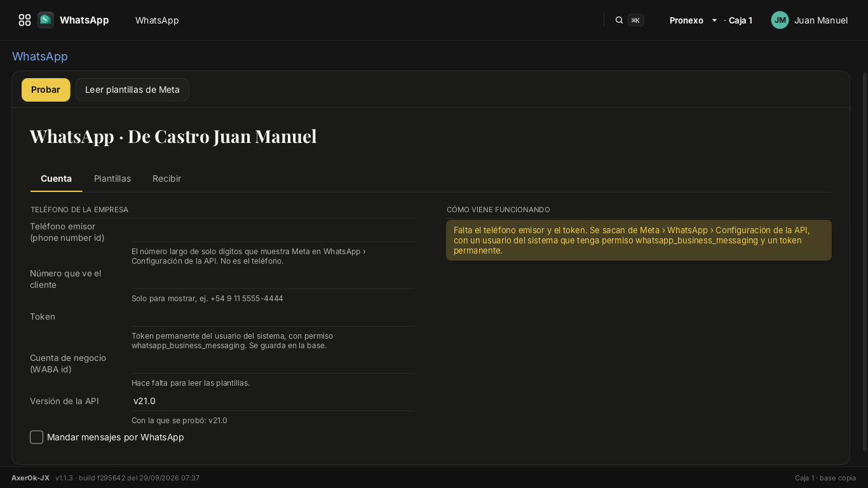The height and width of the screenshot is (488, 868).
Task: Open the apps grid menu icon
Action: 25,20
